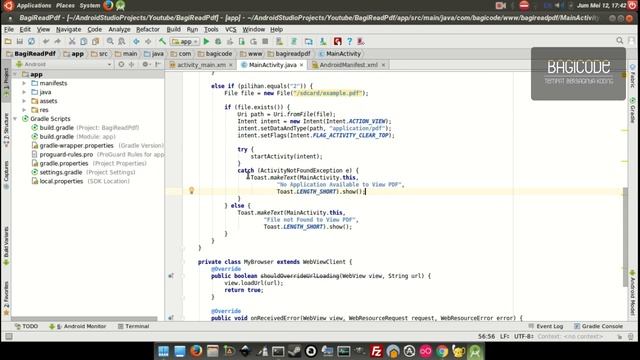Image resolution: width=640 pixels, height=360 pixels.
Task: Click the project panel horizontal scrollbar
Action: click(84, 318)
